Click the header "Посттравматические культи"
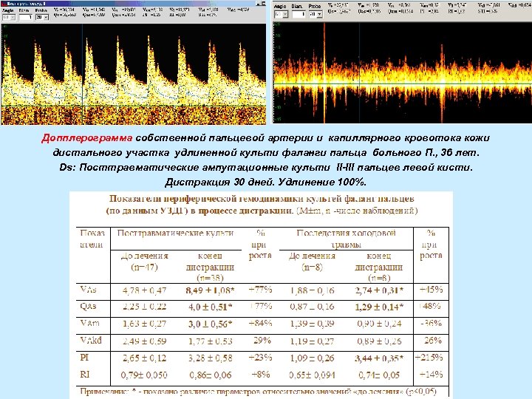Screen dimensions: 532x399 click(175, 233)
